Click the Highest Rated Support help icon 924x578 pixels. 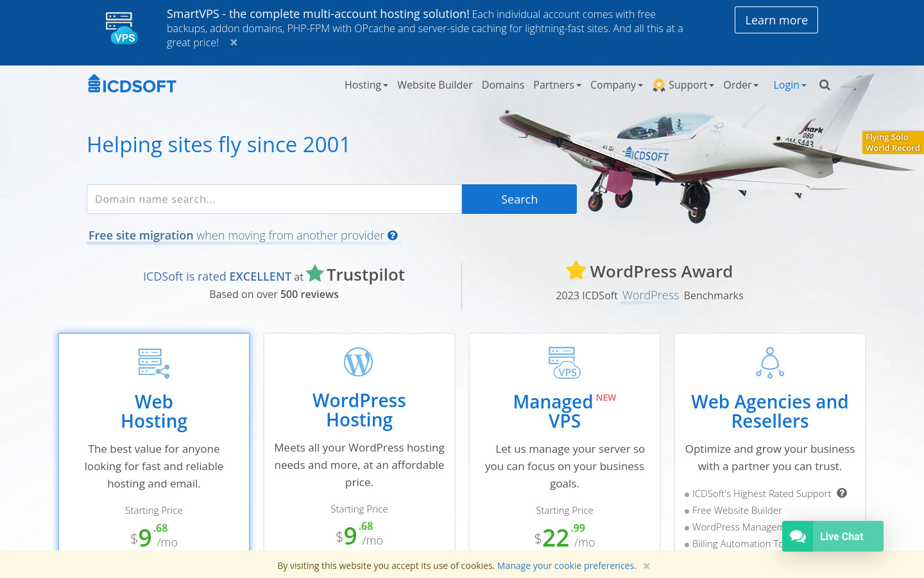[x=842, y=493]
